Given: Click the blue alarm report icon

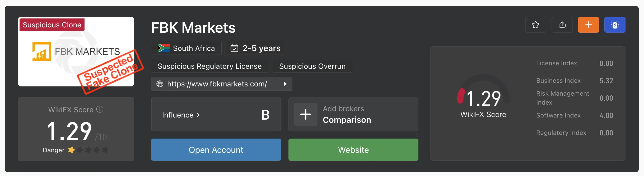Looking at the screenshot, I should (615, 25).
